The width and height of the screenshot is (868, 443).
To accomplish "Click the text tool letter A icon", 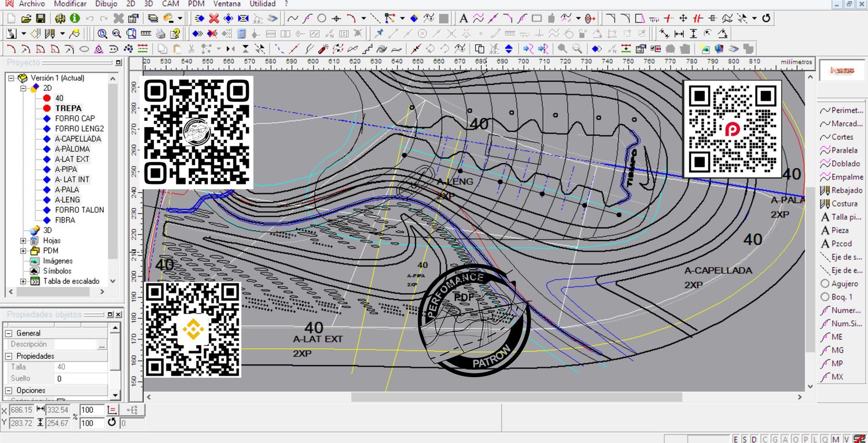I will point(464,19).
